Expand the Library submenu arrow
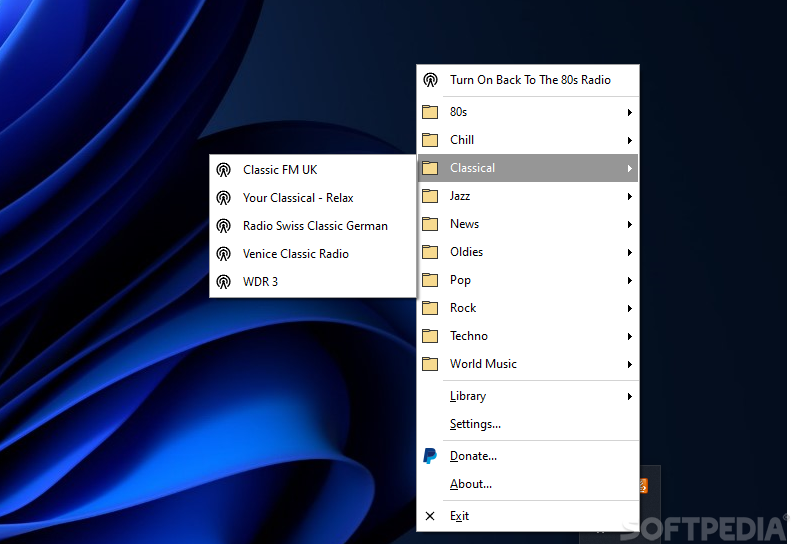The width and height of the screenshot is (805, 556). (629, 396)
